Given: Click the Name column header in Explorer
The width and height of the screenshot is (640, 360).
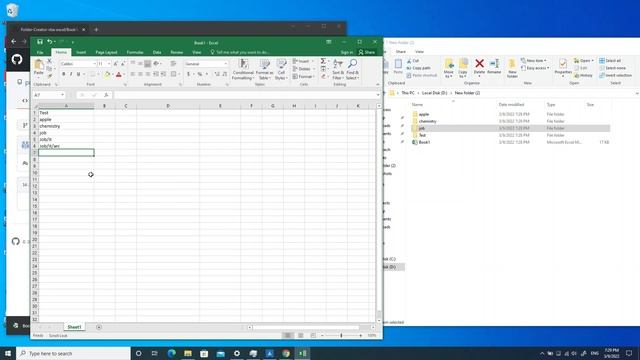Looking at the screenshot, I should coord(417,105).
